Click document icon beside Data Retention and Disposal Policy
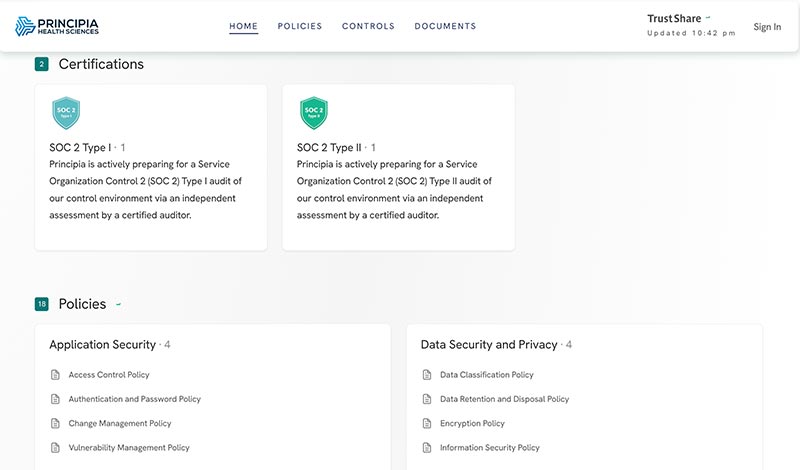800x470 pixels. coord(427,399)
